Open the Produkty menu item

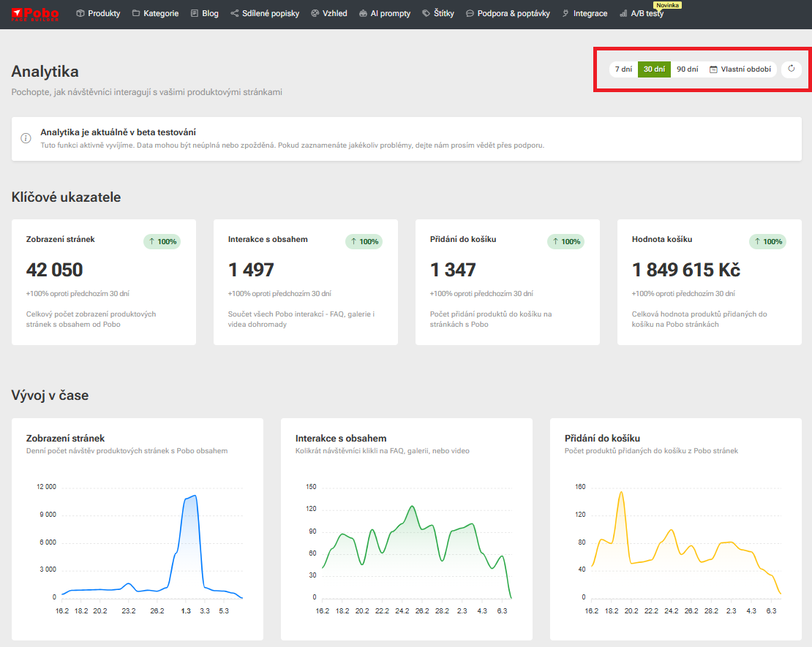[x=99, y=13]
